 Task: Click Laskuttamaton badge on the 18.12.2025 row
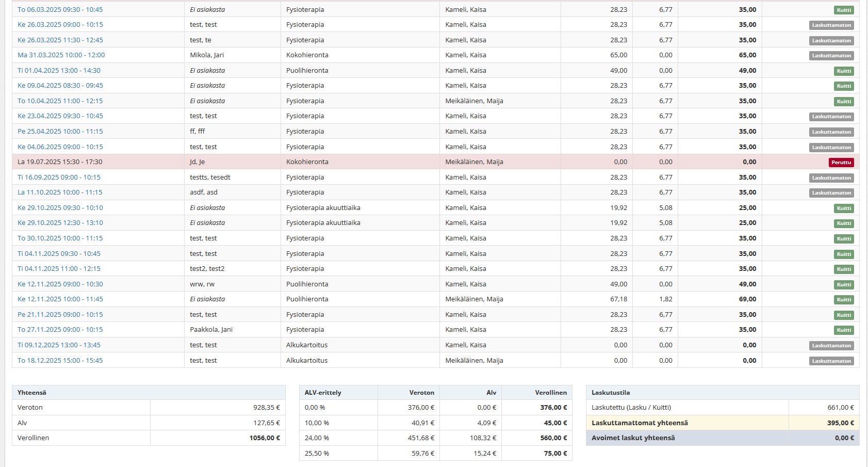pyautogui.click(x=831, y=361)
